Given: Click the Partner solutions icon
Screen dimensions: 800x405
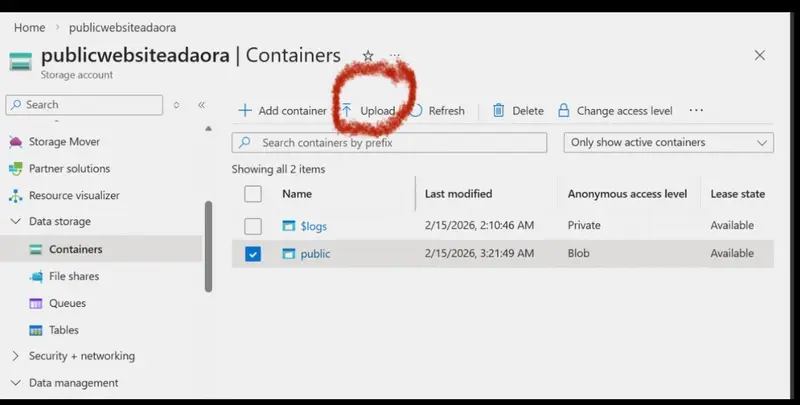Looking at the screenshot, I should (x=15, y=169).
